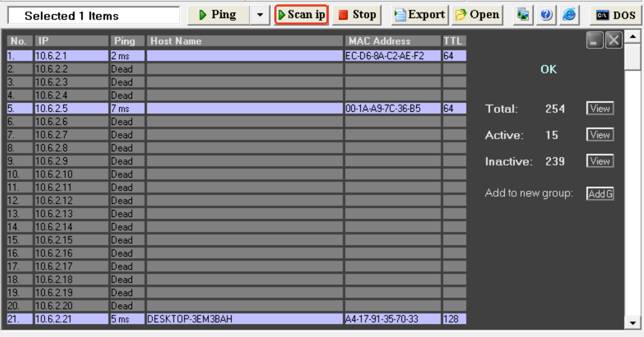This screenshot has width=644, height=337.
Task: Launch the Internet Explorer icon
Action: point(569,15)
